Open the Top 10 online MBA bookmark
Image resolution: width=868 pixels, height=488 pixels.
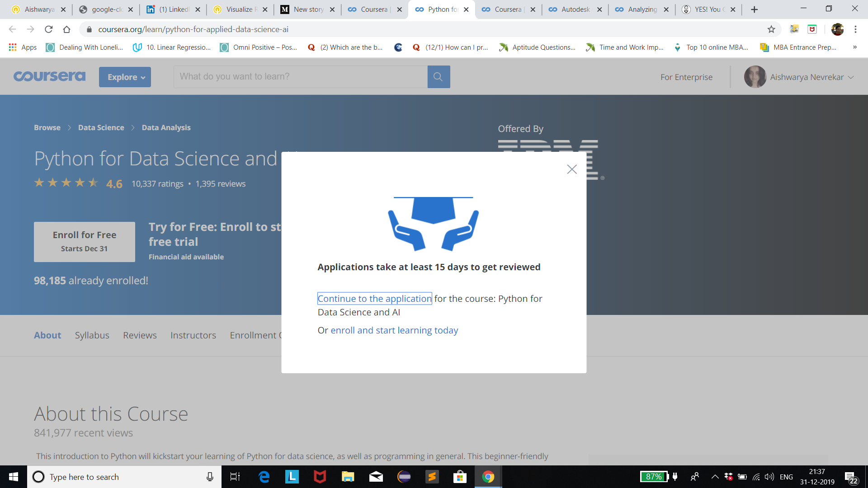click(711, 47)
